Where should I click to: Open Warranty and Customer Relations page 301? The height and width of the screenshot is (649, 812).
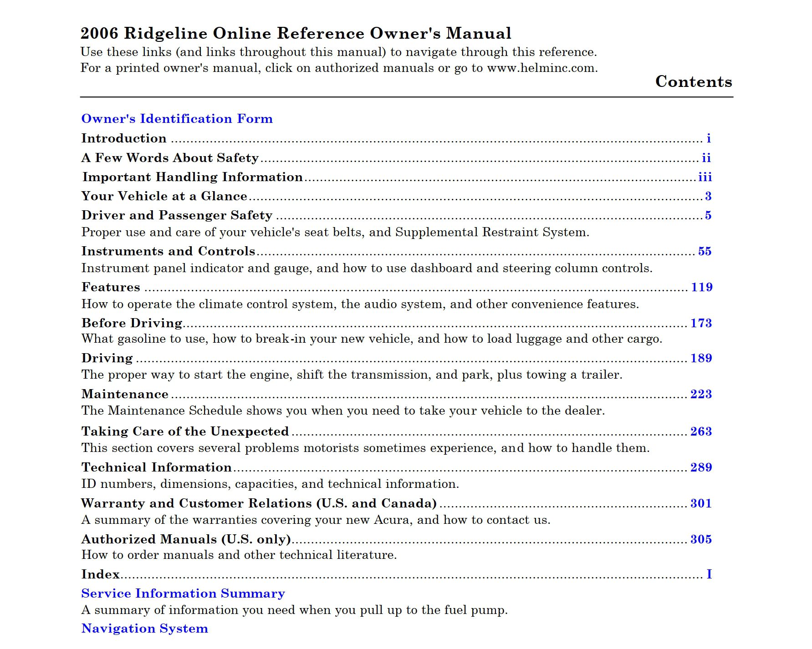click(x=701, y=503)
